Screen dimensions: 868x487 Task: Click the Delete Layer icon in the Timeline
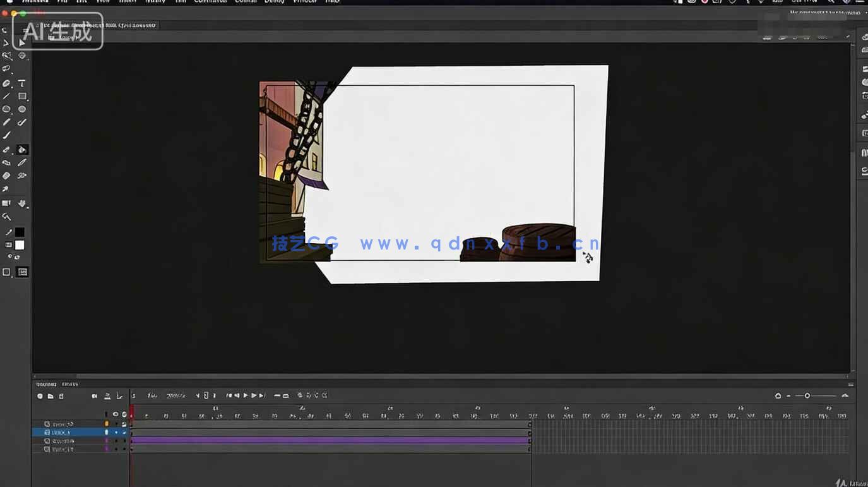(x=61, y=395)
